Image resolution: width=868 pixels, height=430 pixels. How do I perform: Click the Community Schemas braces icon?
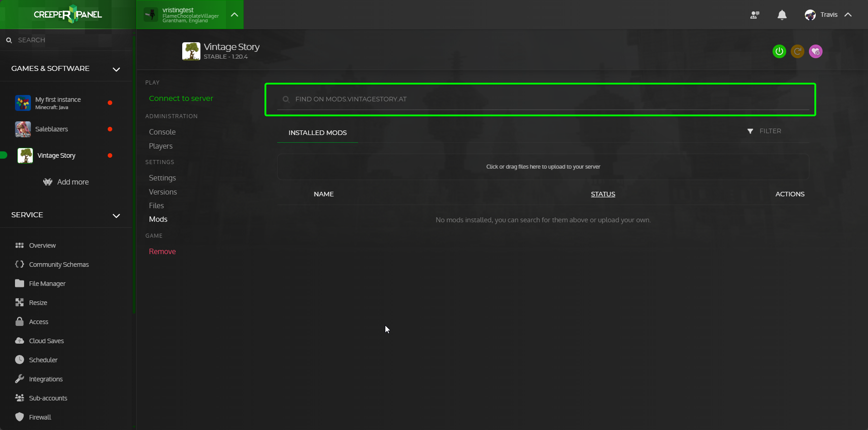pyautogui.click(x=20, y=264)
